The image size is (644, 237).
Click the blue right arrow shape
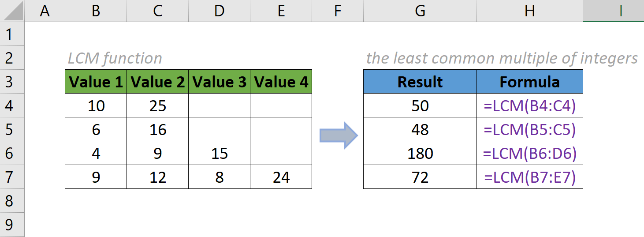338,135
